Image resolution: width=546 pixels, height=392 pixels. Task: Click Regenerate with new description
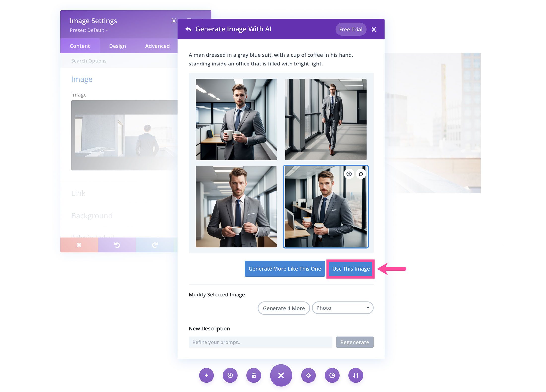354,342
